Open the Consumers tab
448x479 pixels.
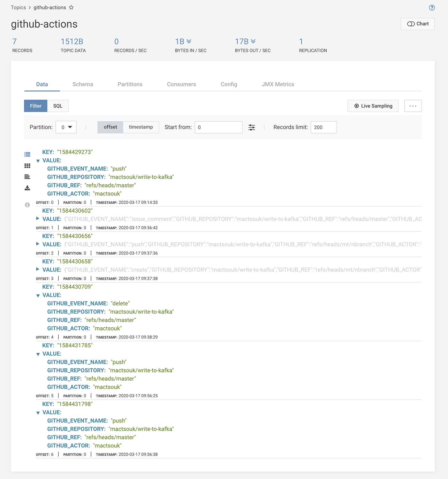(181, 84)
